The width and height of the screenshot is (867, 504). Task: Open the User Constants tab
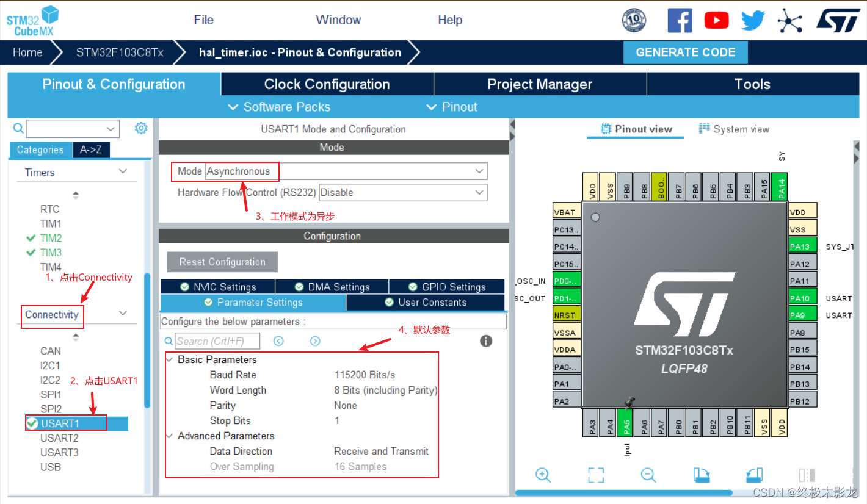tap(426, 302)
